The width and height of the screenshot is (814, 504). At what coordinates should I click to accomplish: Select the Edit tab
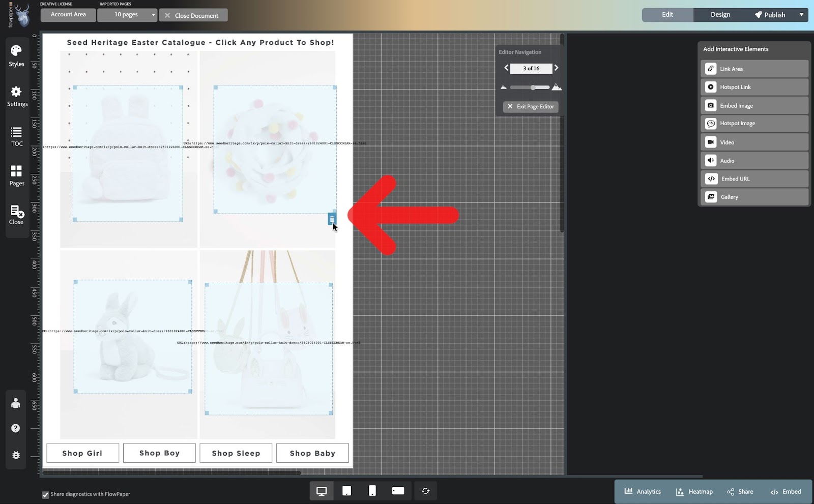pyautogui.click(x=666, y=15)
